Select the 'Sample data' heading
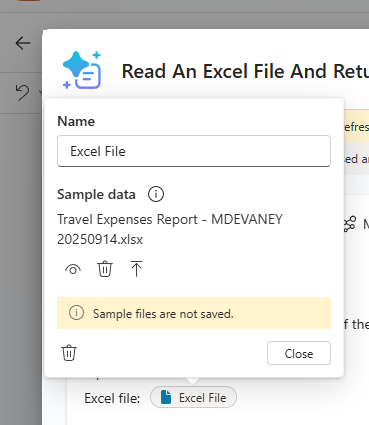This screenshot has height=425, width=369. [x=96, y=194]
